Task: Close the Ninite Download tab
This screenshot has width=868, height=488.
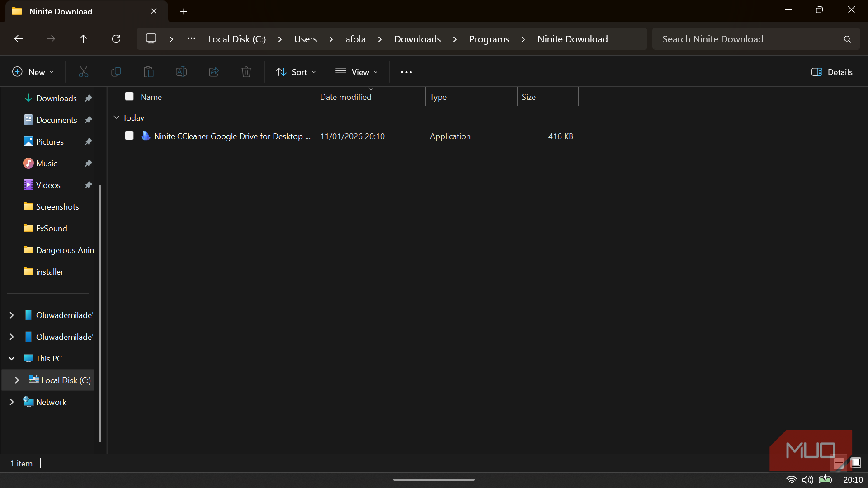Action: (x=154, y=11)
